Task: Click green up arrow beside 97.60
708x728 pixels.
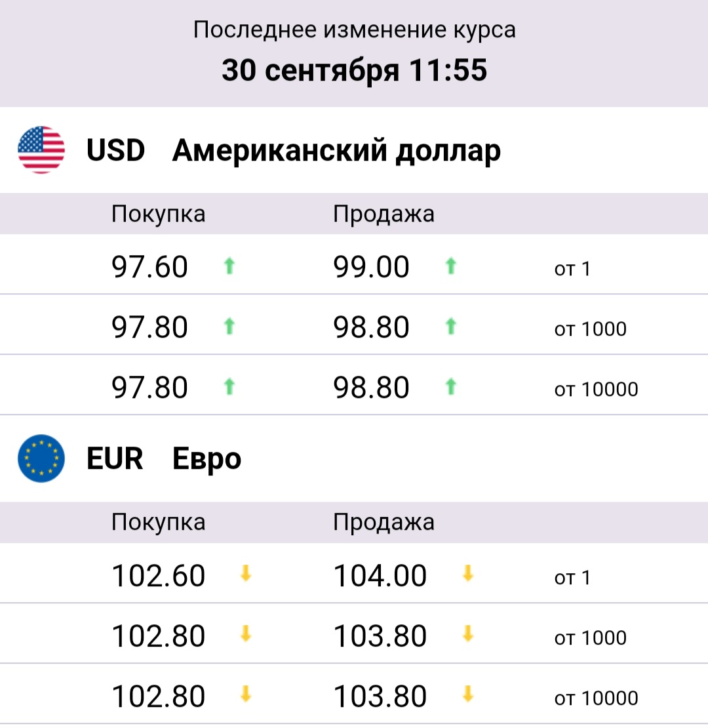Action: pos(229,266)
